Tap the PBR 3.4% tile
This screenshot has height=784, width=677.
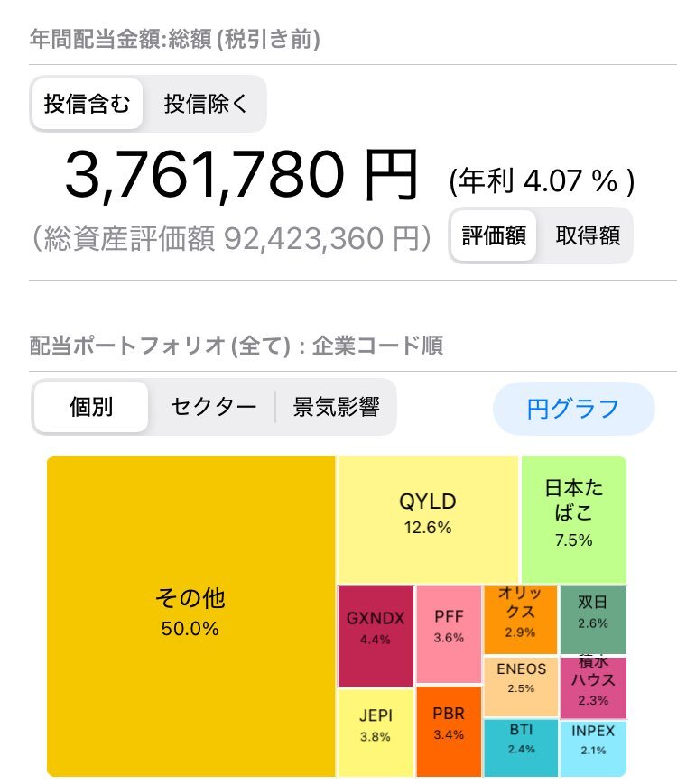449,731
